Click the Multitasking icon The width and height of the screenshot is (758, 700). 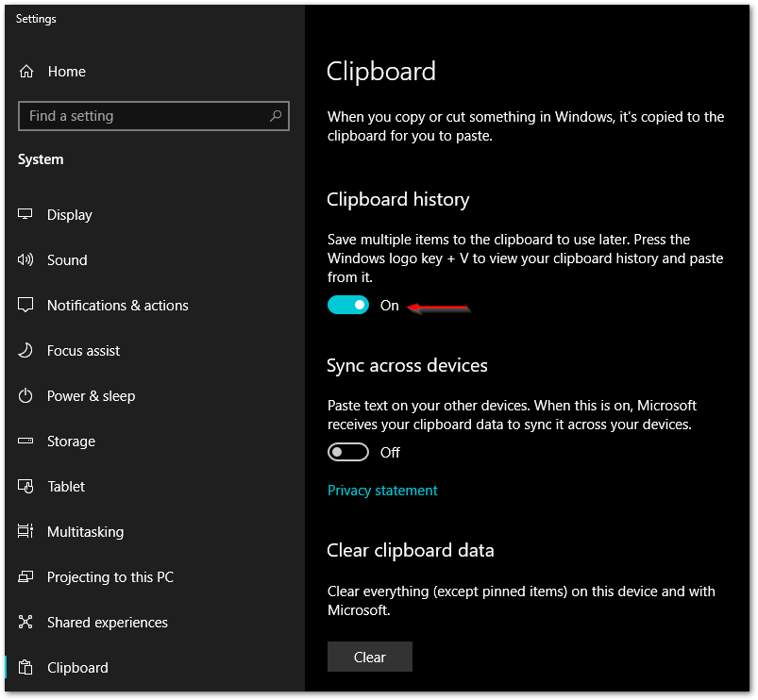tap(25, 531)
